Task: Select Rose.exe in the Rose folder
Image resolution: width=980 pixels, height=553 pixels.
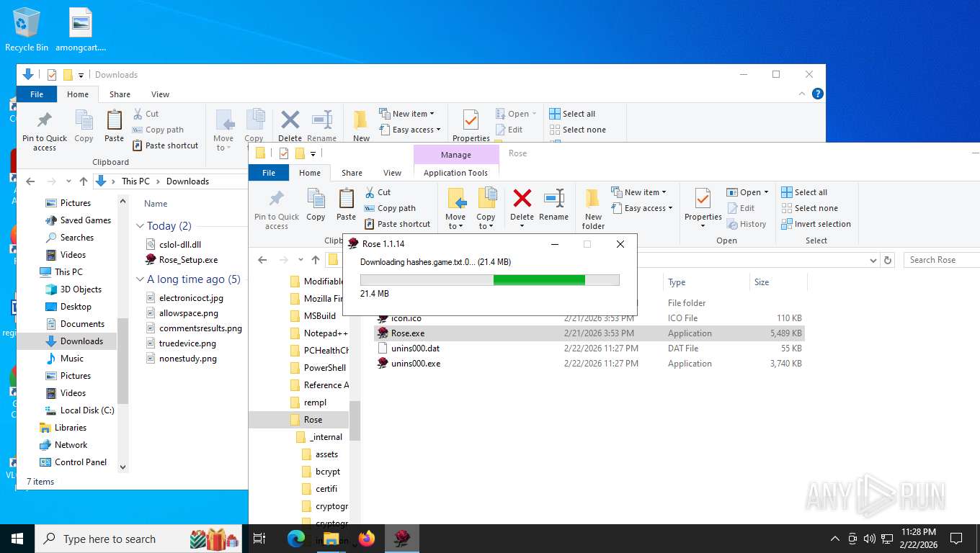Action: pyautogui.click(x=589, y=333)
